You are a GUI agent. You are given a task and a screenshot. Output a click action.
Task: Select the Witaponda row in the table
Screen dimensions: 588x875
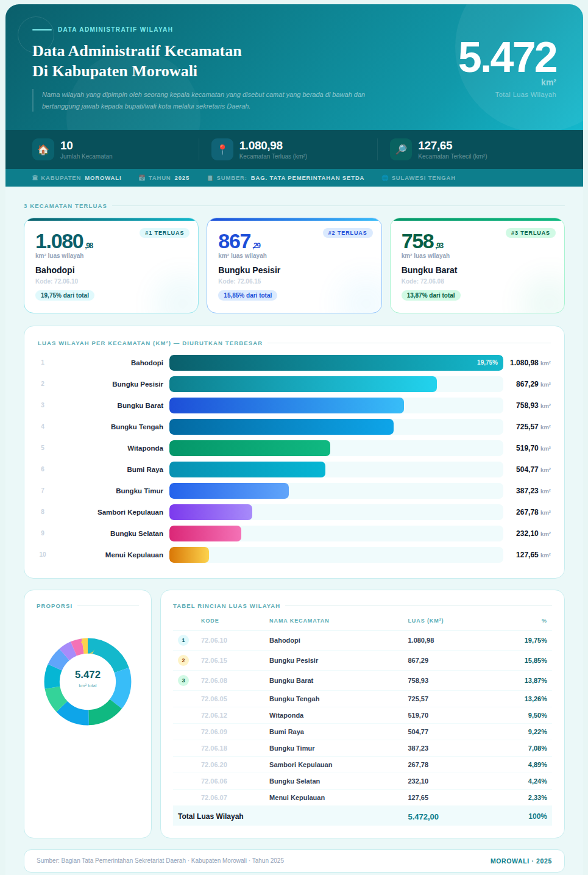coord(362,715)
